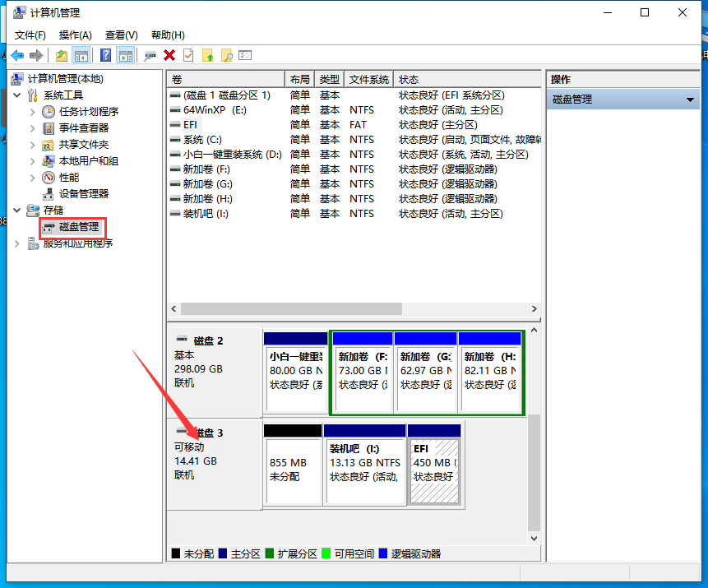Sort by Status (状态) column header
708x588 pixels.
[x=409, y=80]
